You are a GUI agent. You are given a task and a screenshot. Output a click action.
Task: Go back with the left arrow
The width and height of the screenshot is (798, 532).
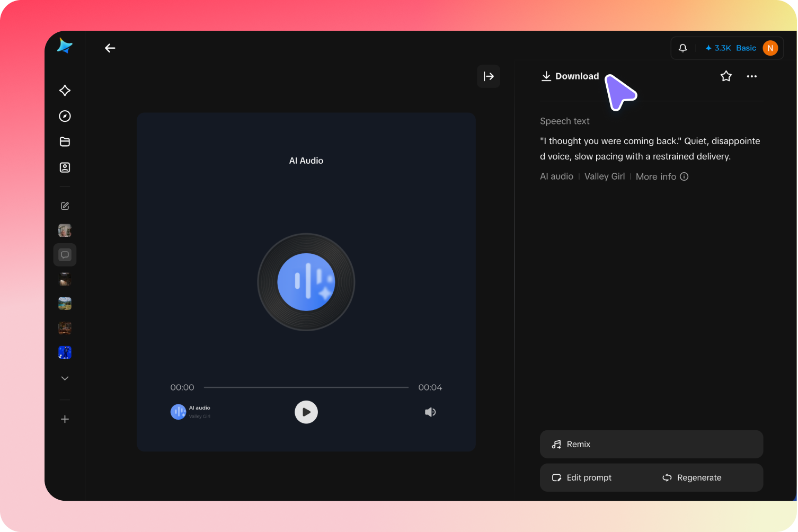pyautogui.click(x=110, y=48)
